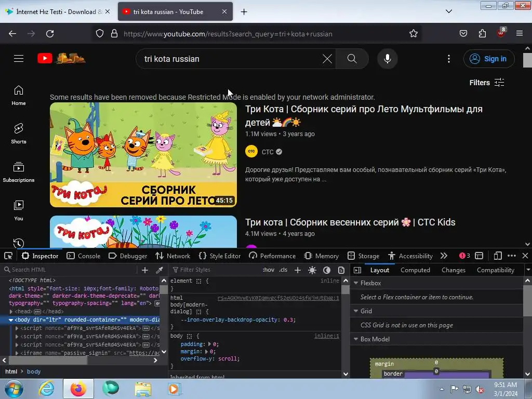Toggle responsive design mode icon

[498, 256]
